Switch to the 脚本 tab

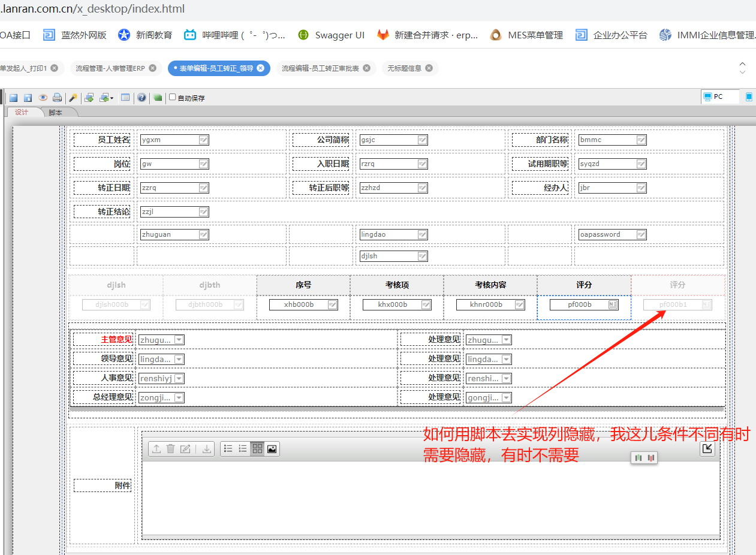coord(55,112)
